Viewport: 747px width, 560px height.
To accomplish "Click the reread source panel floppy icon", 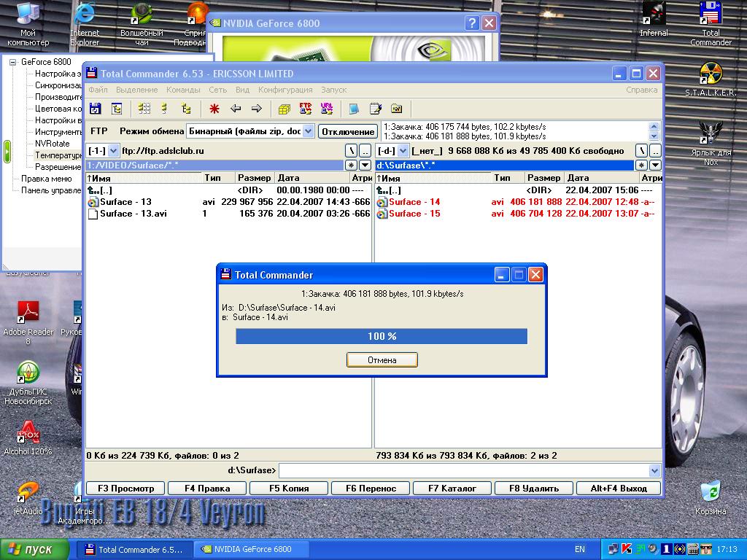I will click(x=96, y=109).
